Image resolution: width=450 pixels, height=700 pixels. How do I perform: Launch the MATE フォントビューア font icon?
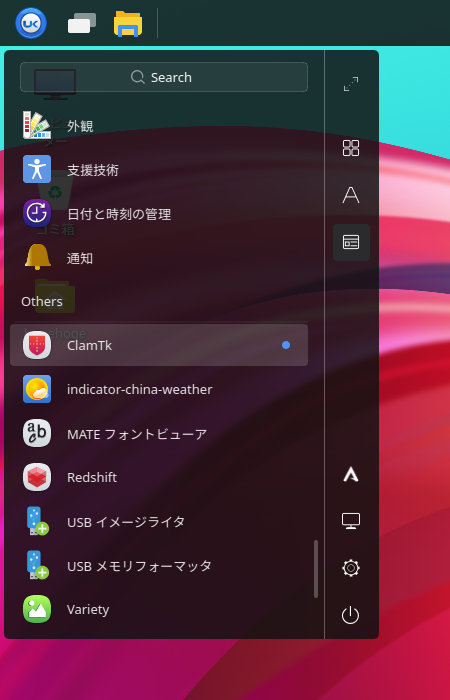click(x=37, y=433)
